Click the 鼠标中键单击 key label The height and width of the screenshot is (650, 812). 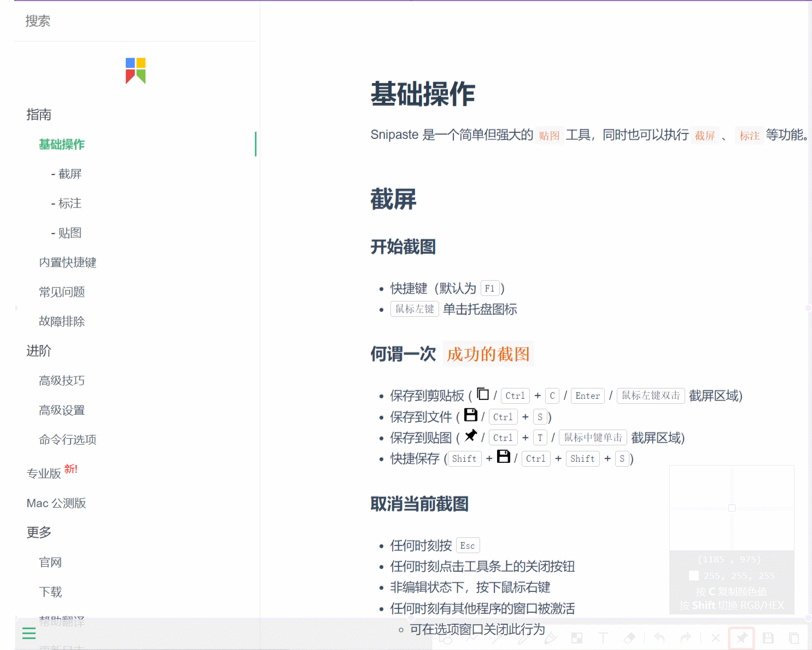tap(593, 438)
